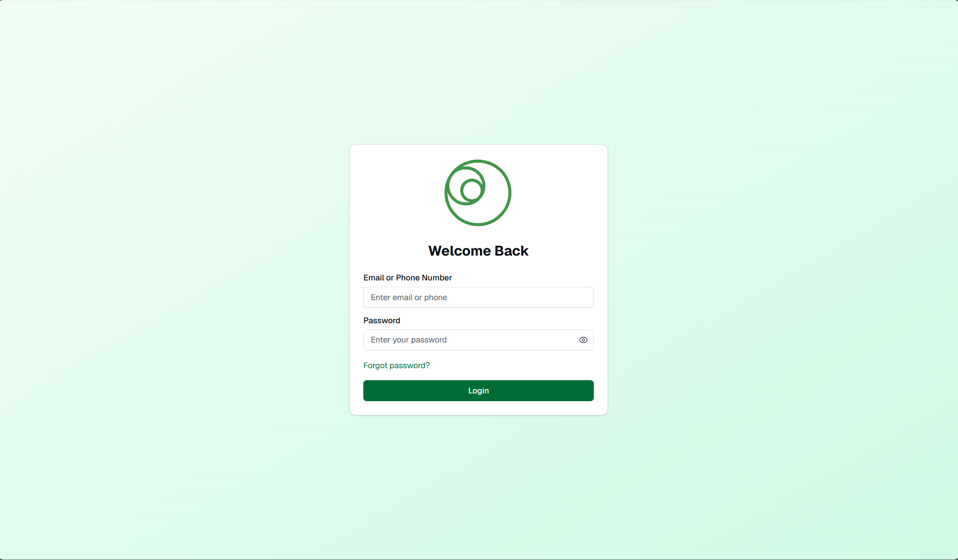Show password using the eye icon

[x=583, y=340]
